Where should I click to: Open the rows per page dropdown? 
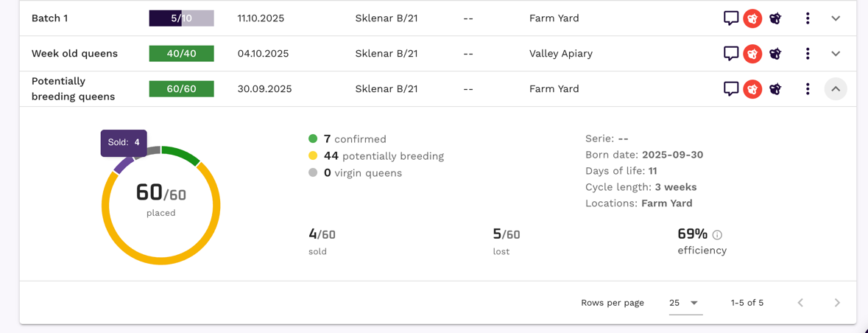point(685,303)
